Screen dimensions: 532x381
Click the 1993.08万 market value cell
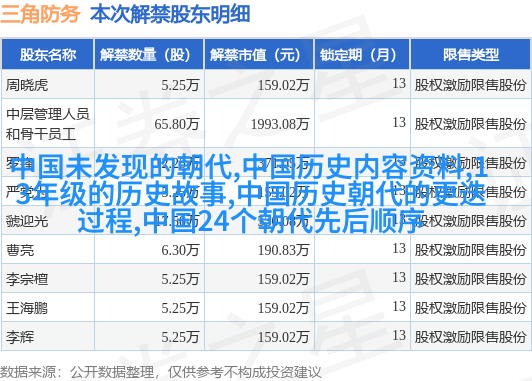pyautogui.click(x=280, y=124)
